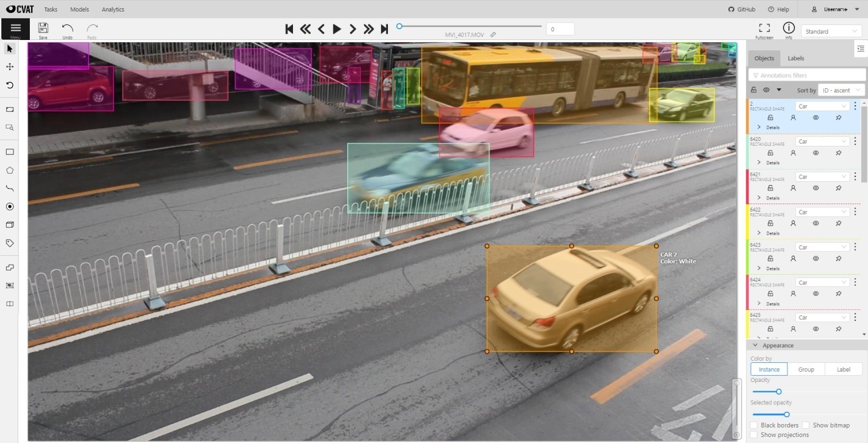The image size is (868, 443).
Task: Open the GitHub link
Action: pos(742,9)
